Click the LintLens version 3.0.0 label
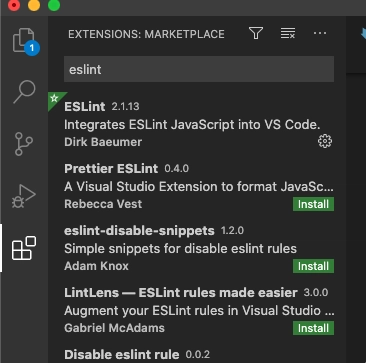The height and width of the screenshot is (363, 366). 316,293
